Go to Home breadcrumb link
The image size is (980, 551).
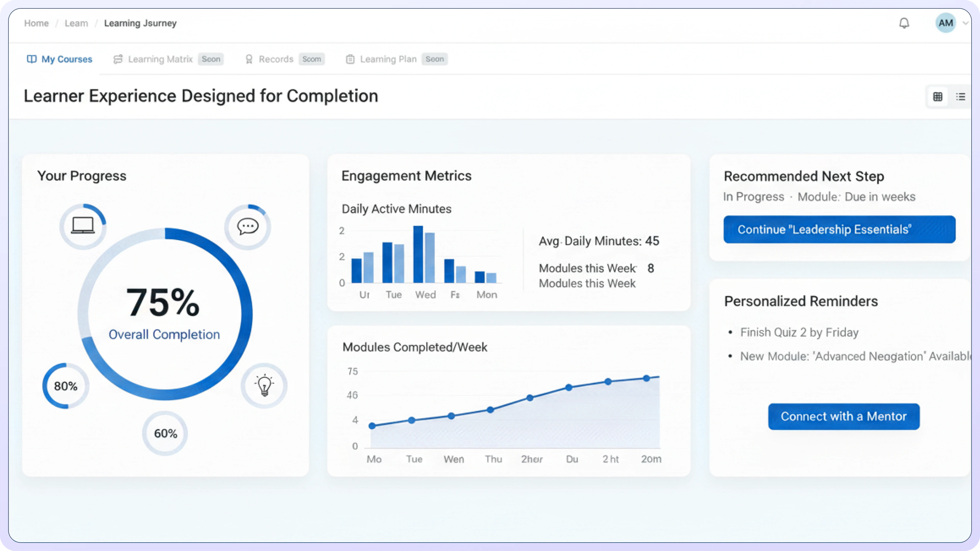(x=36, y=23)
